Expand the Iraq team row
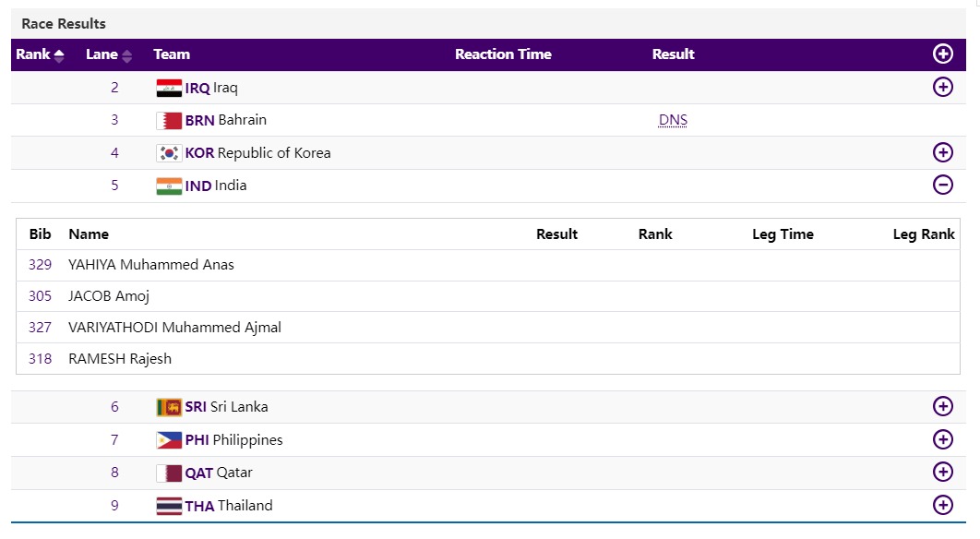 [942, 88]
